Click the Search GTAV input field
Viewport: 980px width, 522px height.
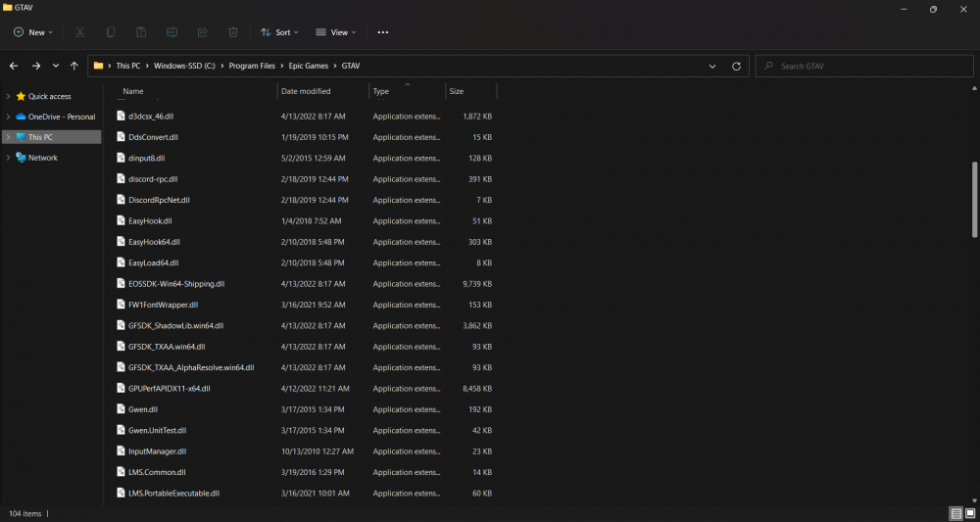pos(864,66)
